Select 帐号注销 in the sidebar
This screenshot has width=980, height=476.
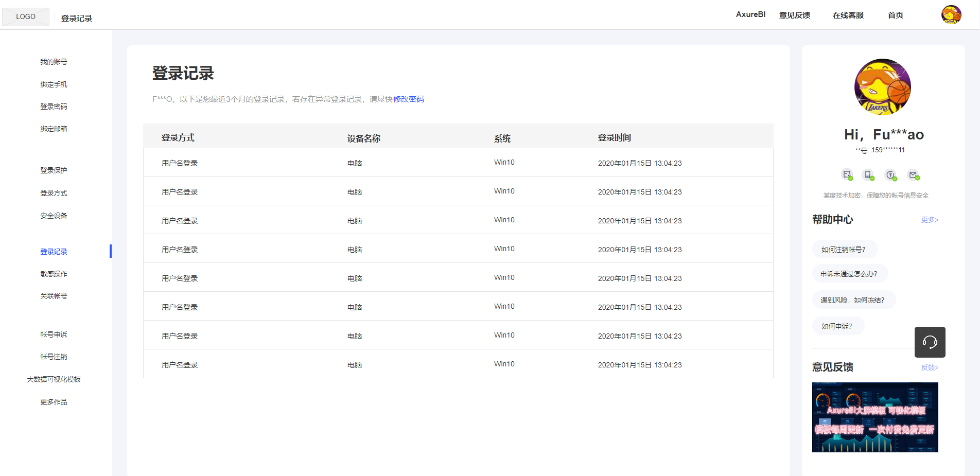(x=54, y=357)
